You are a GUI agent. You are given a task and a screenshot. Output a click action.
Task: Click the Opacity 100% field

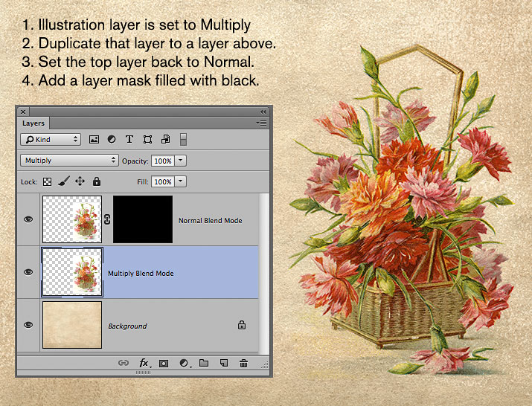click(163, 161)
